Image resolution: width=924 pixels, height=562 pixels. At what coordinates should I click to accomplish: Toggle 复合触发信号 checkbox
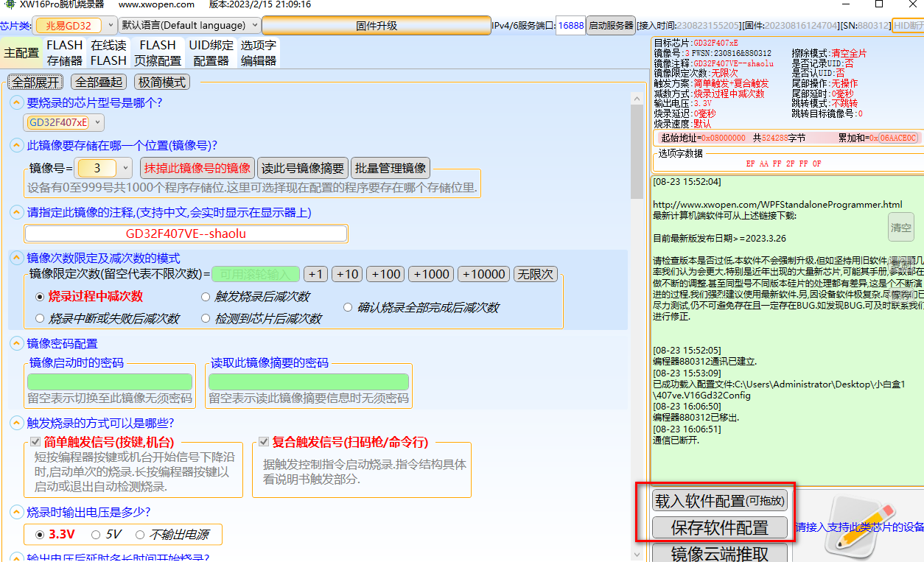click(265, 443)
